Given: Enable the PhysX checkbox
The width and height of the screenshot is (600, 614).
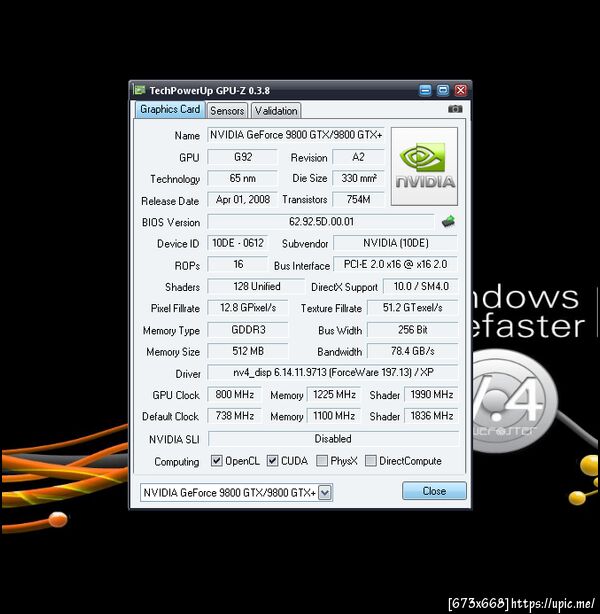Looking at the screenshot, I should 322,460.
